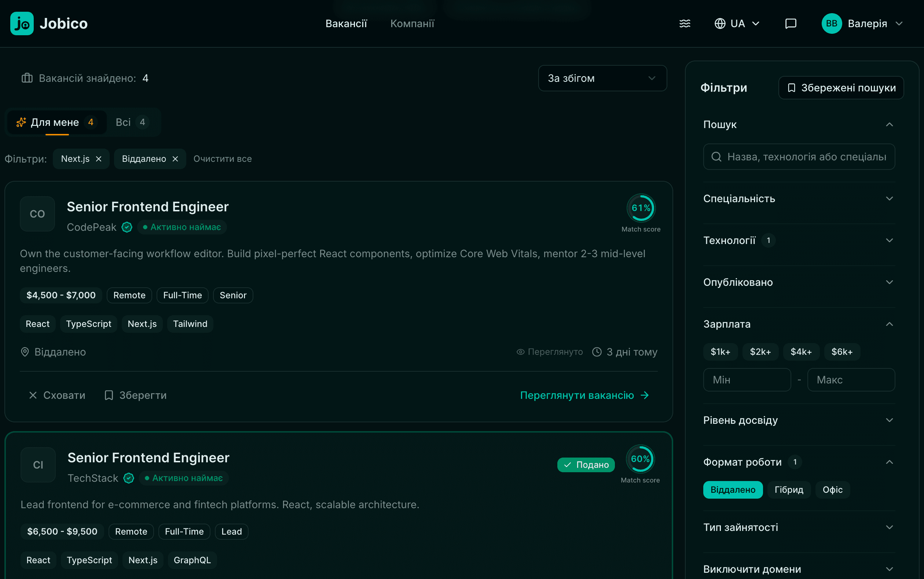Click the BB user avatar
This screenshot has height=579, width=924.
coord(832,23)
